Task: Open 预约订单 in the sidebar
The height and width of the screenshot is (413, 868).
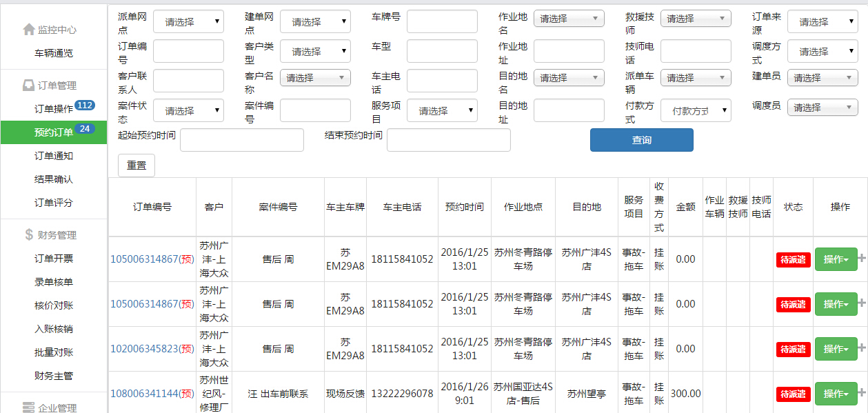Action: (53, 132)
